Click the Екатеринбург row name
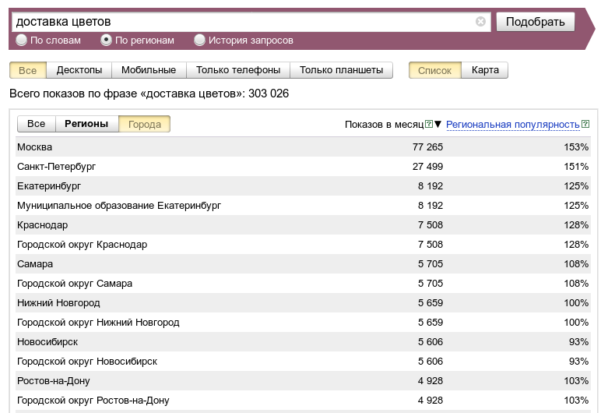This screenshot has height=413, width=608. click(x=49, y=186)
